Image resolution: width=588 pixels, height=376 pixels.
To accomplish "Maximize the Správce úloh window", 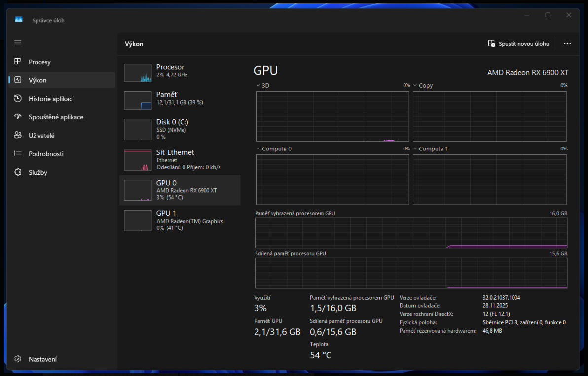I will (548, 15).
